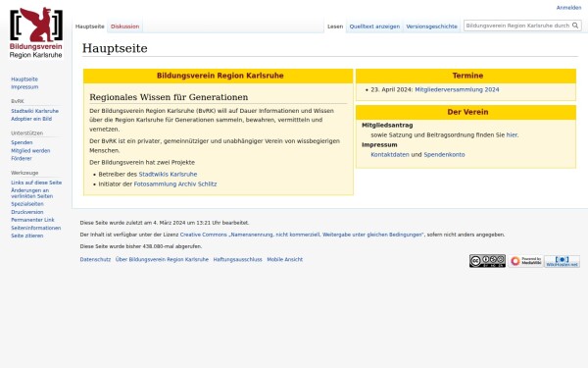This screenshot has height=368, width=588.
Task: Open Hauptseite in the sidebar
Action: (x=24, y=79)
